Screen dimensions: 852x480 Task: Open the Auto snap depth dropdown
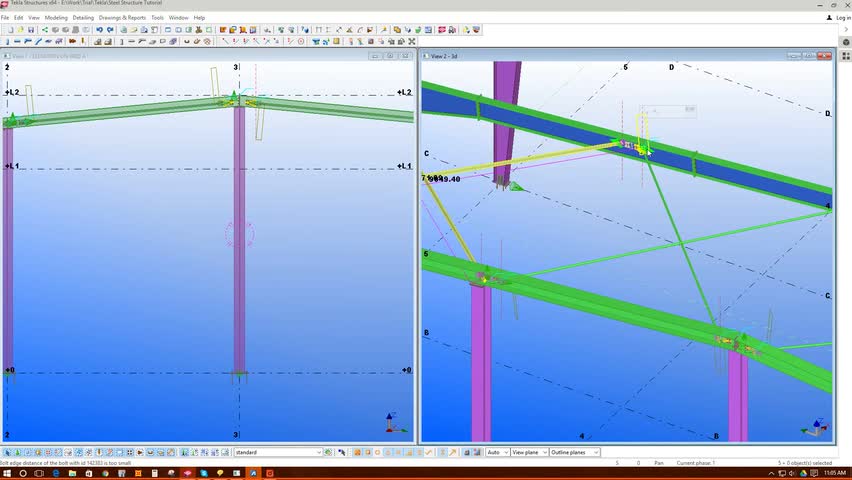[x=505, y=453]
